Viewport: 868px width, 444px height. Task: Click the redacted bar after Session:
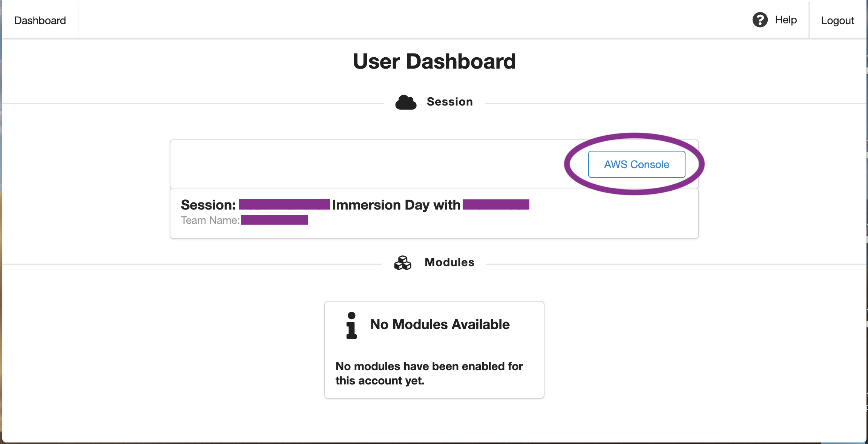284,204
